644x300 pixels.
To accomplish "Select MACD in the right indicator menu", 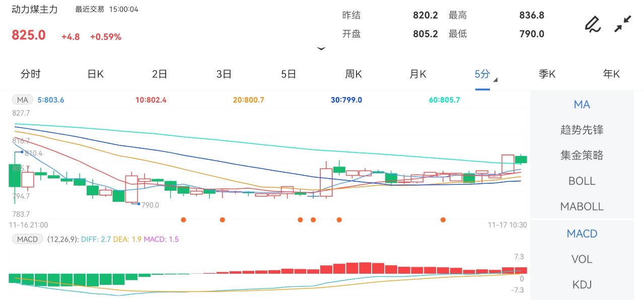I will pyautogui.click(x=582, y=234).
